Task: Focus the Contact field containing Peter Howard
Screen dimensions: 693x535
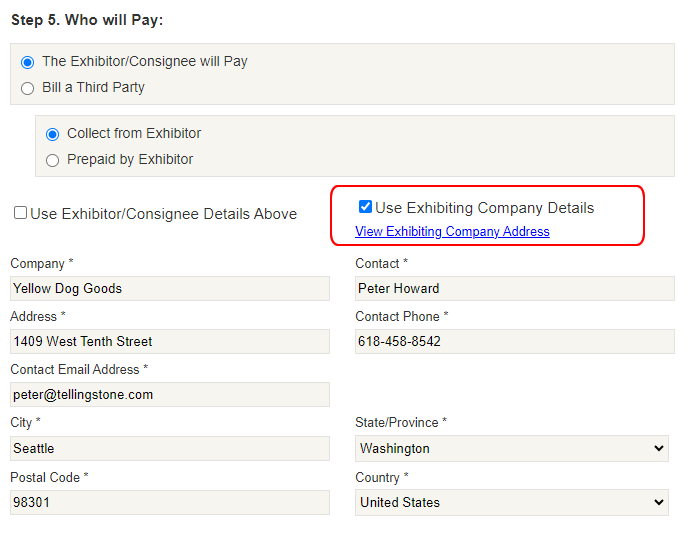Action: 514,289
